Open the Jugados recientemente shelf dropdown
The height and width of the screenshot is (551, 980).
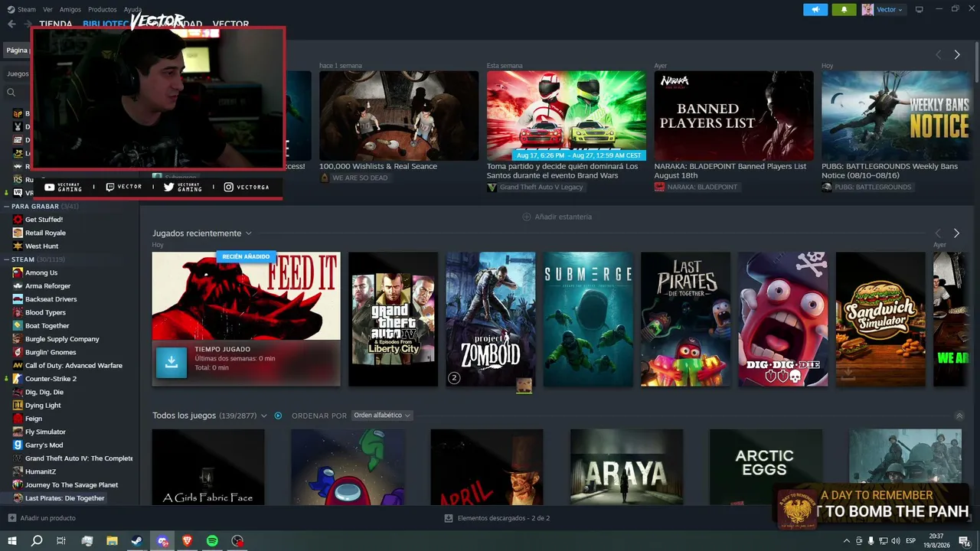(x=248, y=233)
